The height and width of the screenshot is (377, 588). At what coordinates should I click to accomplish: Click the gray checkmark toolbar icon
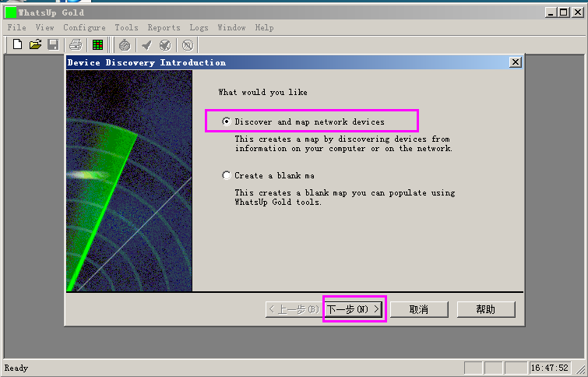pos(146,45)
